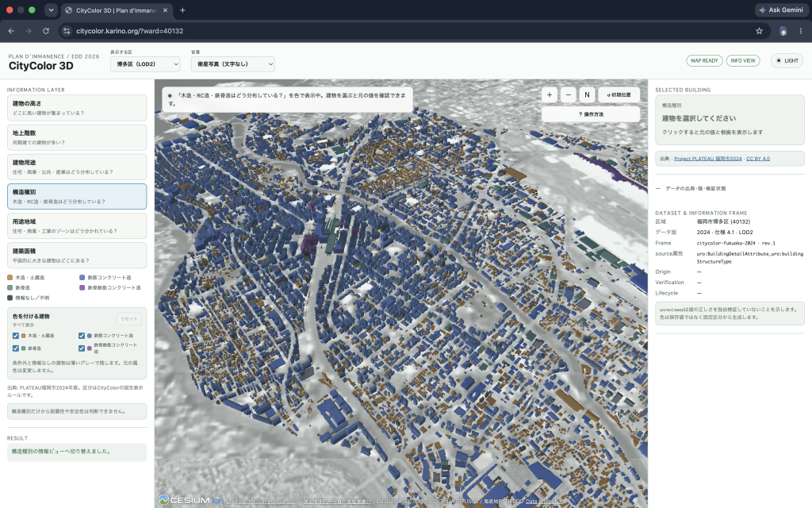
Task: Click the browser back arrow
Action: click(x=11, y=31)
